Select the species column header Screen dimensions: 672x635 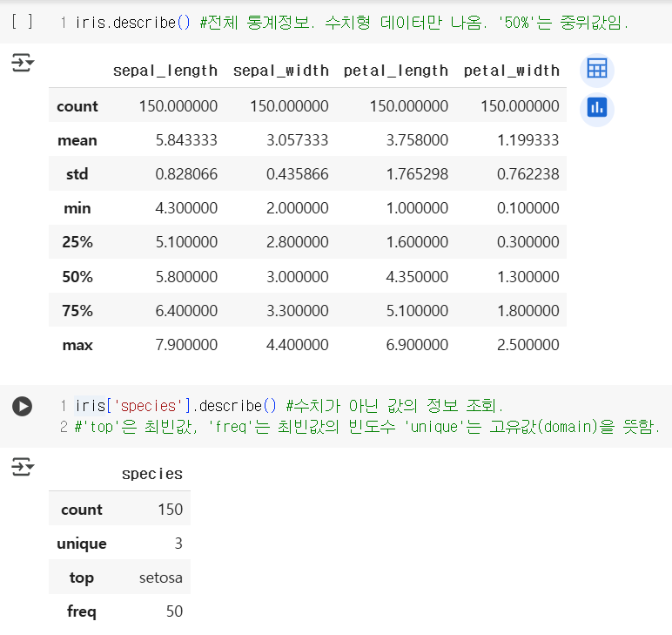point(152,474)
